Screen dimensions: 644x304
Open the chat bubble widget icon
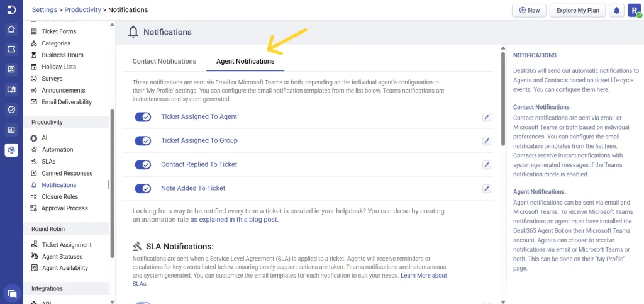[12, 293]
